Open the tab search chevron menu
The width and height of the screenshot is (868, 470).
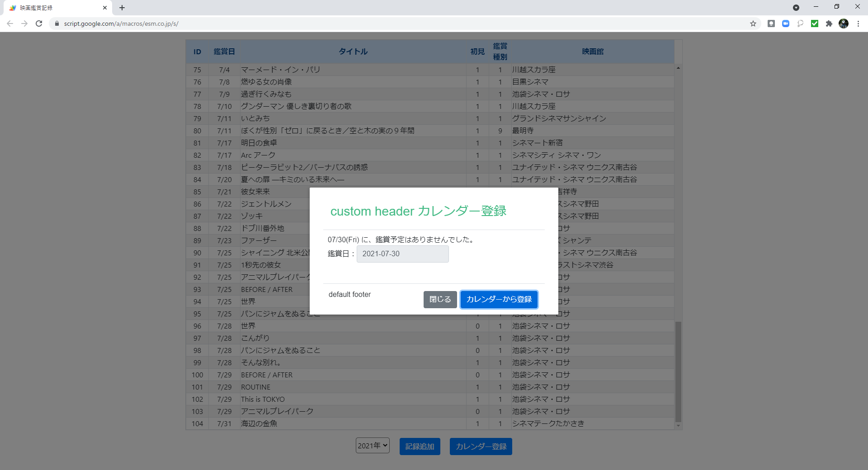797,7
